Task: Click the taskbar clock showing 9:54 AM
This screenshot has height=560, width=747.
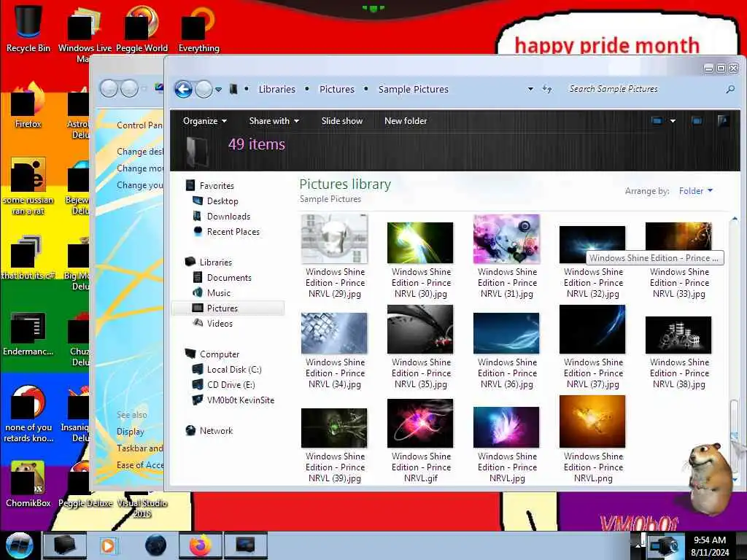Action: tap(710, 546)
